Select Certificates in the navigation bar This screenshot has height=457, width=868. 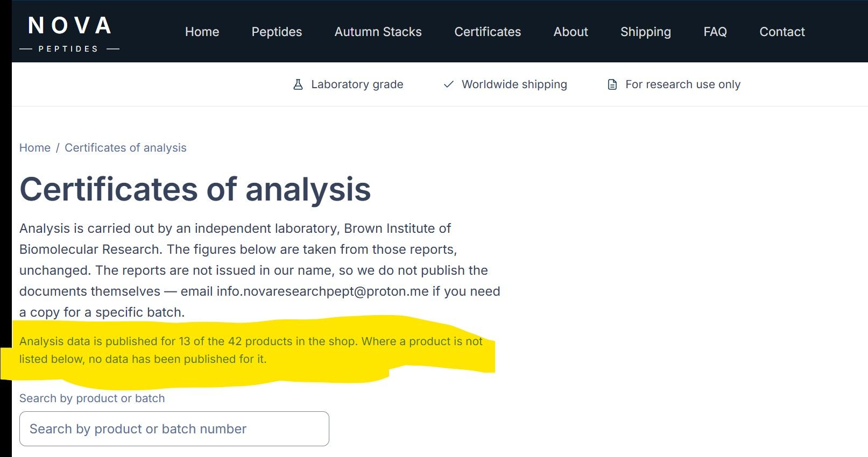click(488, 32)
